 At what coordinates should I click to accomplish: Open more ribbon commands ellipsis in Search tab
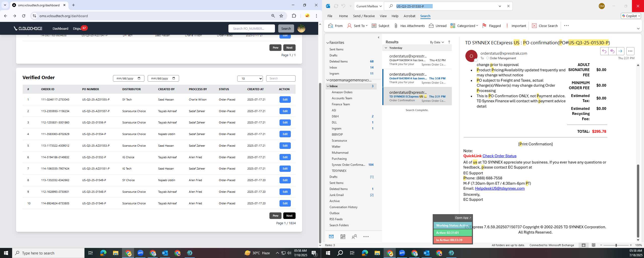coord(566,26)
